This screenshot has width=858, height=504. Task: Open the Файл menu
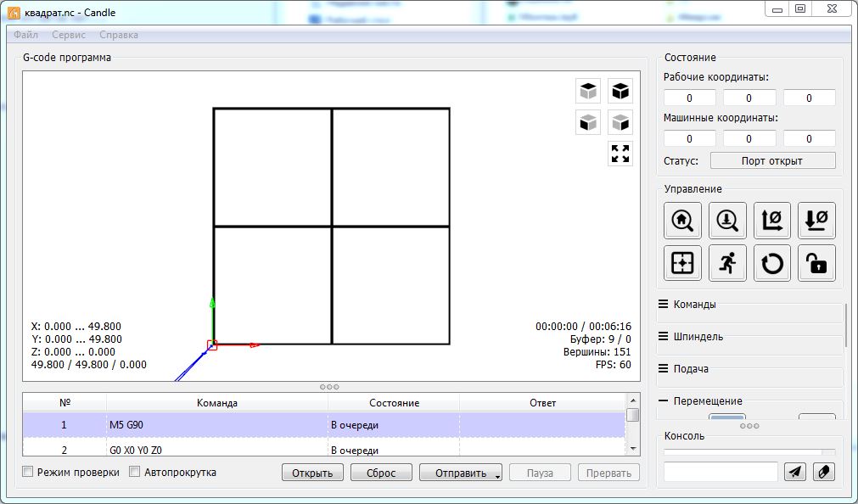[x=25, y=35]
